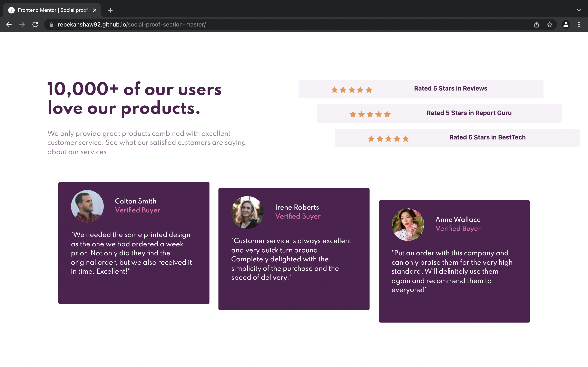Viewport: 588px width, 367px height.
Task: Click the Chrome profile avatar icon
Action: click(x=566, y=24)
